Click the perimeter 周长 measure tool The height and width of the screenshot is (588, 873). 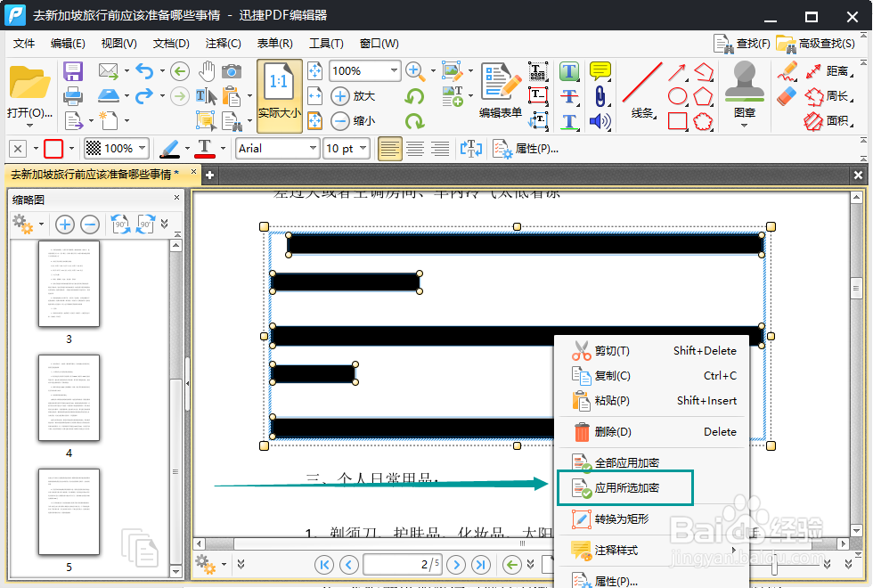pos(829,96)
